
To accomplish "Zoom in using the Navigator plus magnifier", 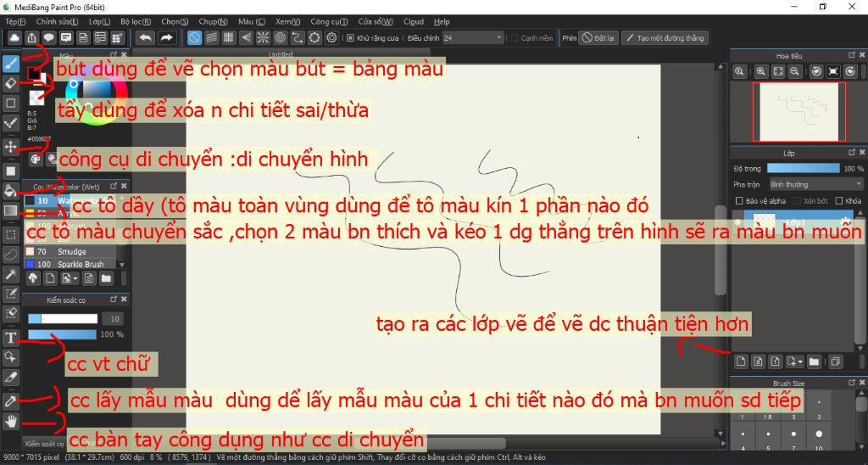I will coord(761,71).
